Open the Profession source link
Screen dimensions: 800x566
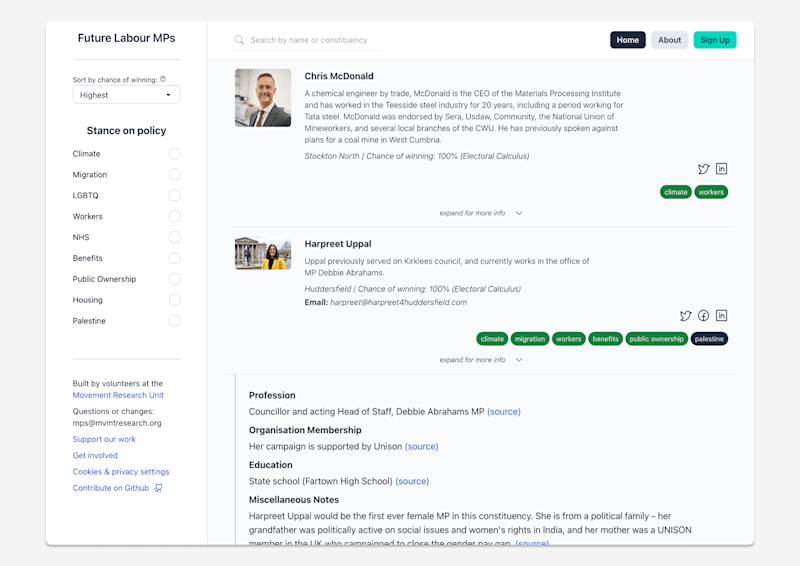click(x=504, y=411)
